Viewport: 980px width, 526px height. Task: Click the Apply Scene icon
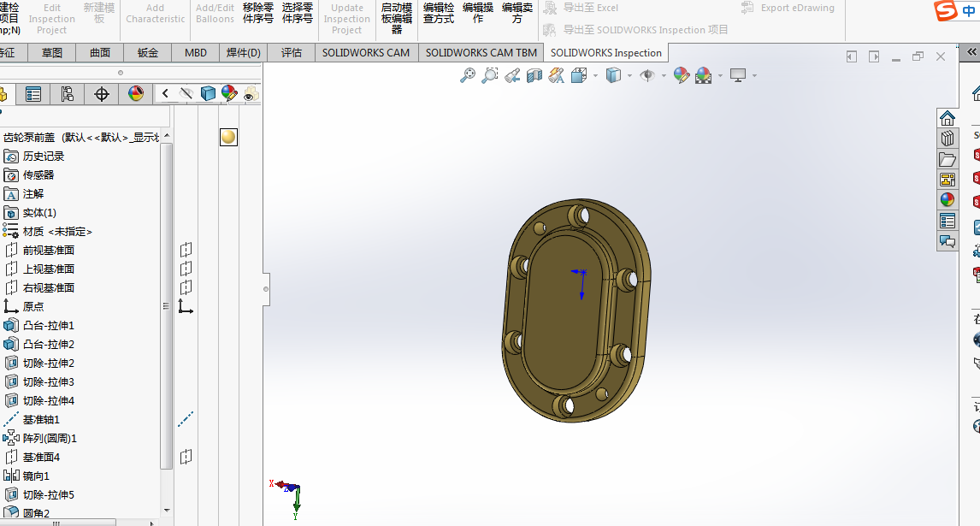click(704, 75)
